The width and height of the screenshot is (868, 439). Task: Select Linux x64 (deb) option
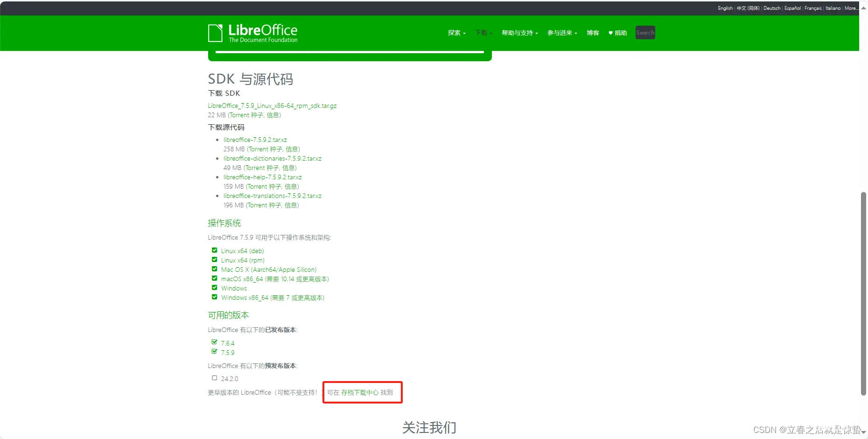pos(242,251)
